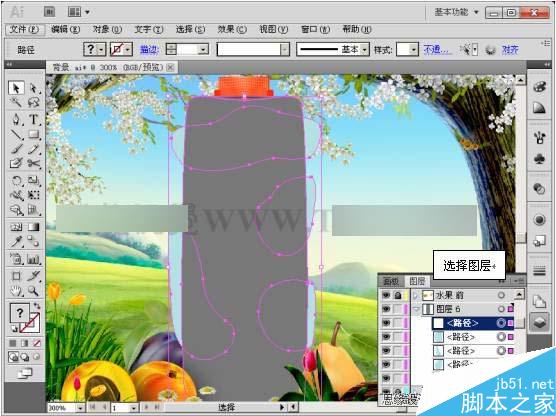
Task: Select the Rotate tool
Action: point(16,181)
